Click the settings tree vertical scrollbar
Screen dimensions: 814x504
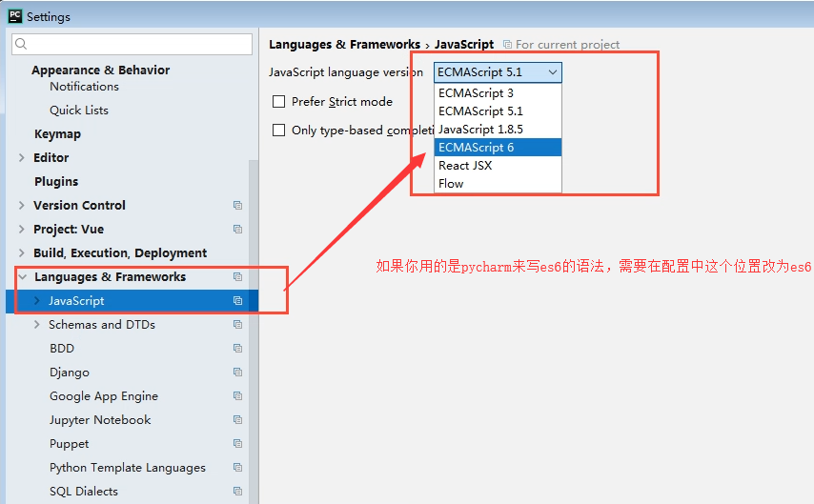(254, 333)
